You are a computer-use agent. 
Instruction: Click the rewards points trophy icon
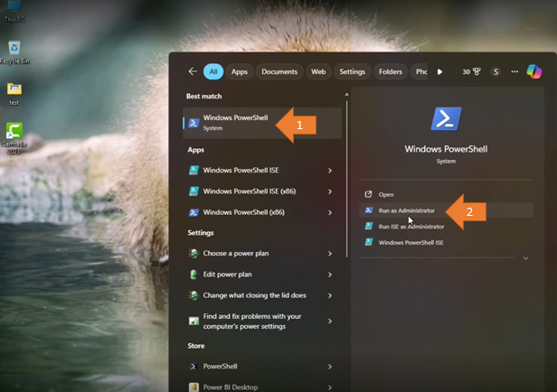[x=477, y=71]
